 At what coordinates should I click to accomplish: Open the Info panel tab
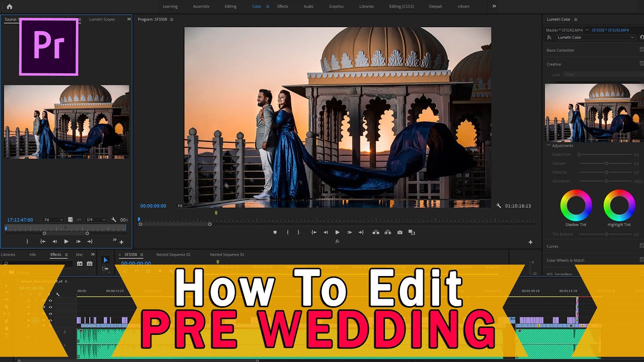tap(33, 254)
